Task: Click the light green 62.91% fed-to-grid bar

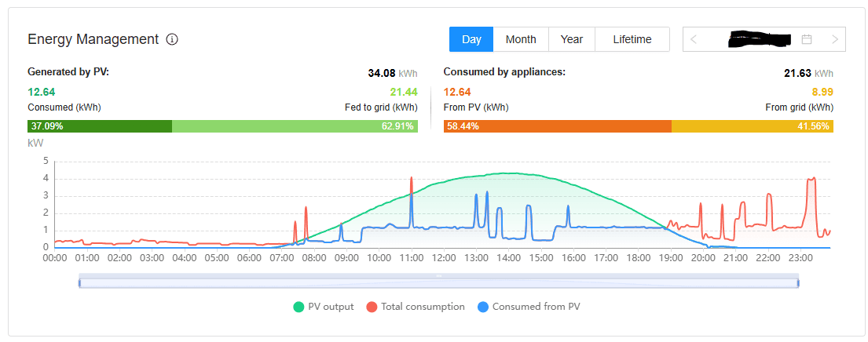Action: (x=295, y=126)
